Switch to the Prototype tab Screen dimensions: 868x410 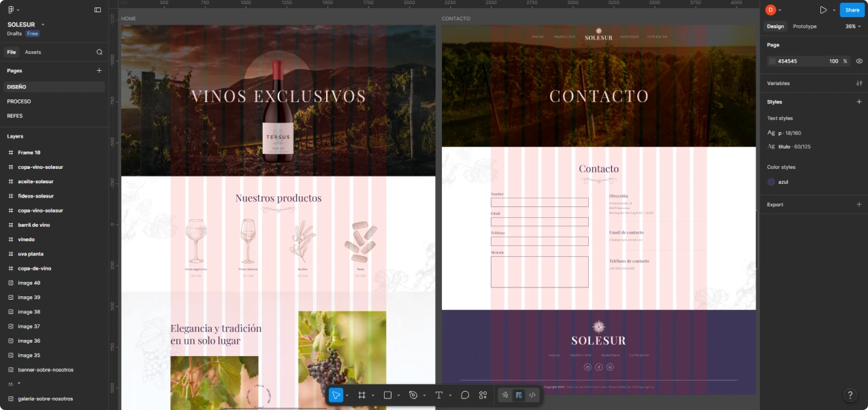tap(805, 27)
